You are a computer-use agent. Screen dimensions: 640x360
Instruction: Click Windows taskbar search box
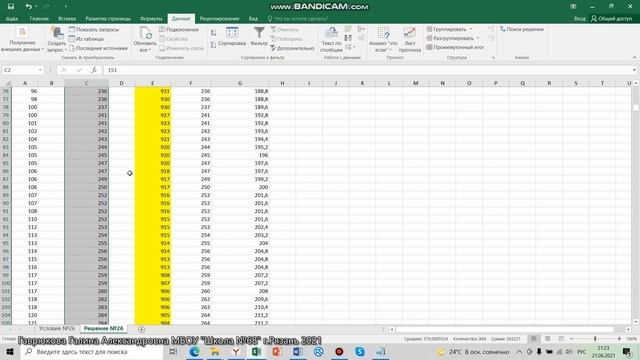92,351
